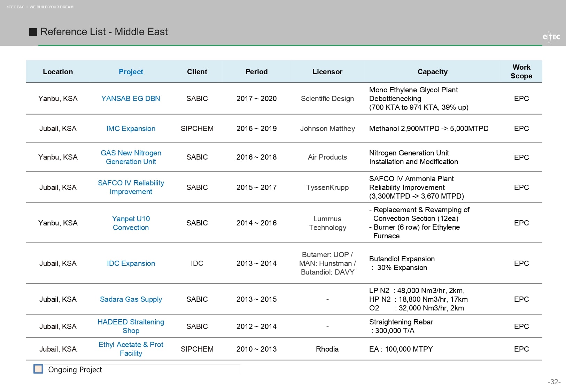Screen dimensions: 566x392
Task: Click the 'Licensor' column header
Action: coord(327,72)
